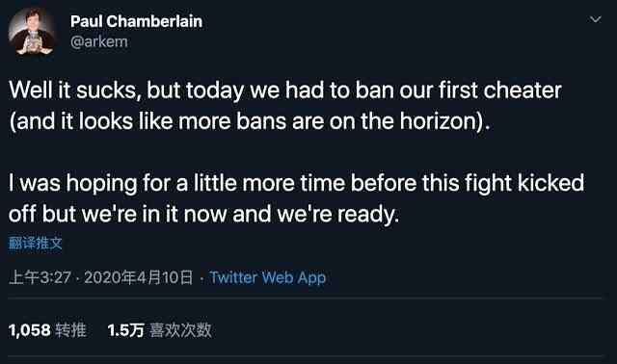The image size is (617, 364).
Task: Click the 上午3:27 timestamp
Action: tap(40, 277)
